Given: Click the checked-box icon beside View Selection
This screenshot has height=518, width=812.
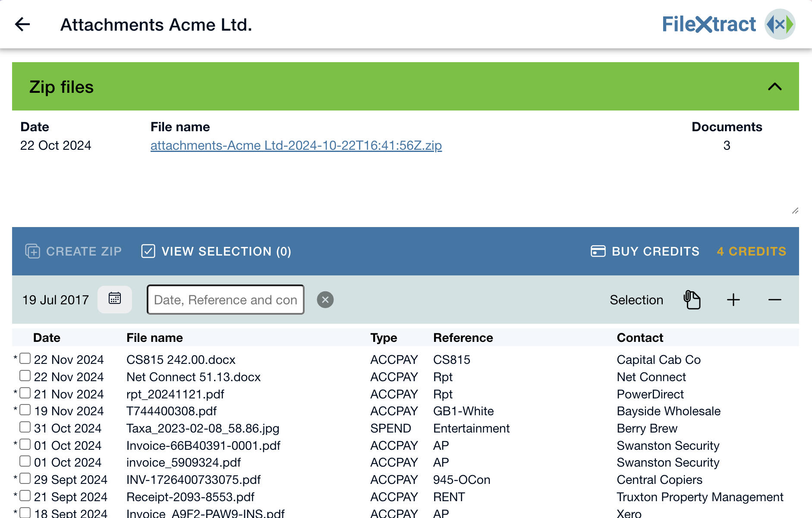Looking at the screenshot, I should (x=148, y=251).
